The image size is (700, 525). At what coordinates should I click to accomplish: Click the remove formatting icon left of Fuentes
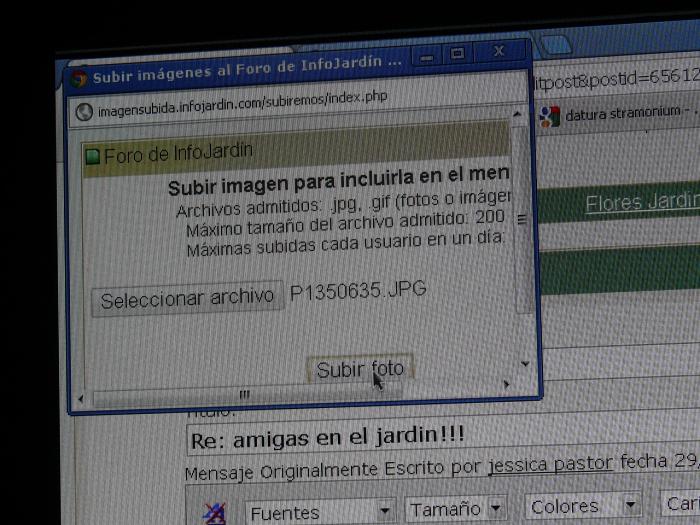coord(214,513)
